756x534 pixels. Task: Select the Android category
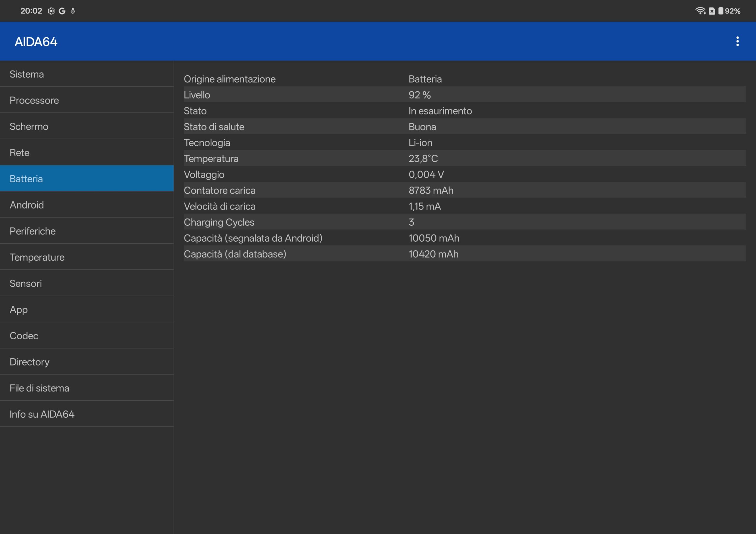click(x=87, y=205)
